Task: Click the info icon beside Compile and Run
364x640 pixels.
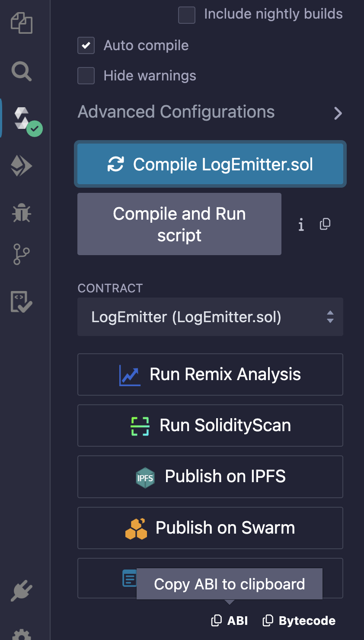Action: coord(301,224)
